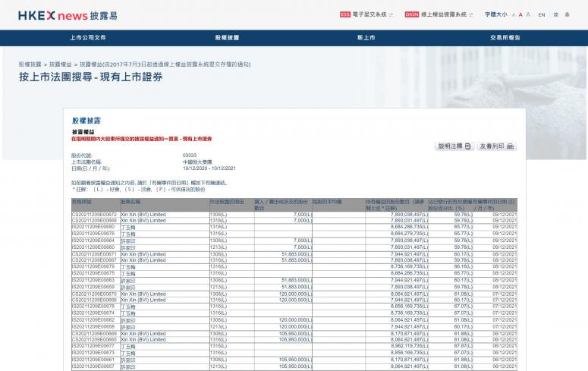
Task: Open the 新上市 menu
Action: pyautogui.click(x=366, y=38)
